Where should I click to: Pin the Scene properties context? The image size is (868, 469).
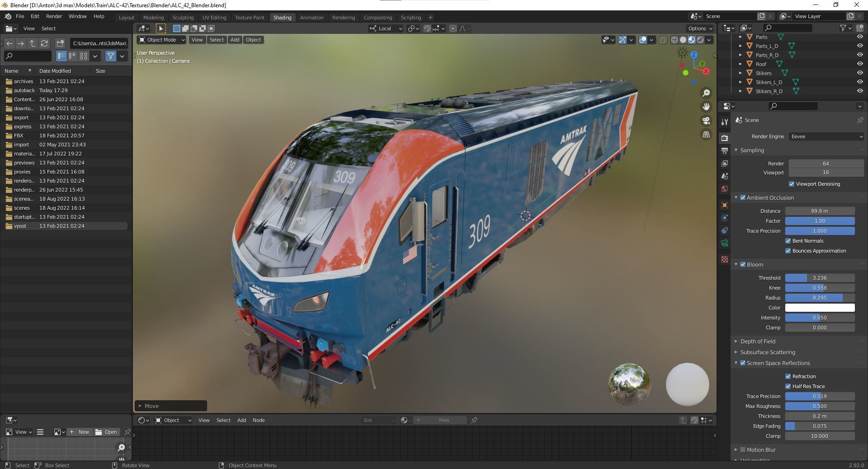tap(860, 120)
